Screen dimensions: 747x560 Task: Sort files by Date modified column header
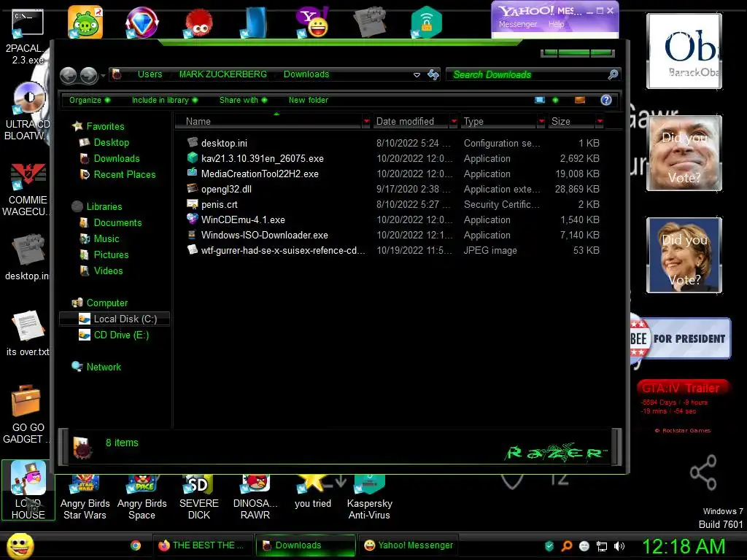pos(411,122)
